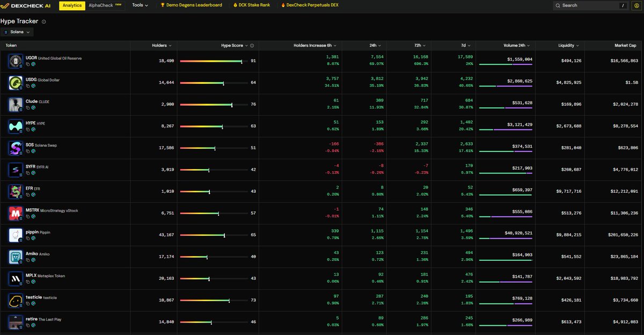
Task: Click the pippin volume 24h bar
Action: point(506,238)
